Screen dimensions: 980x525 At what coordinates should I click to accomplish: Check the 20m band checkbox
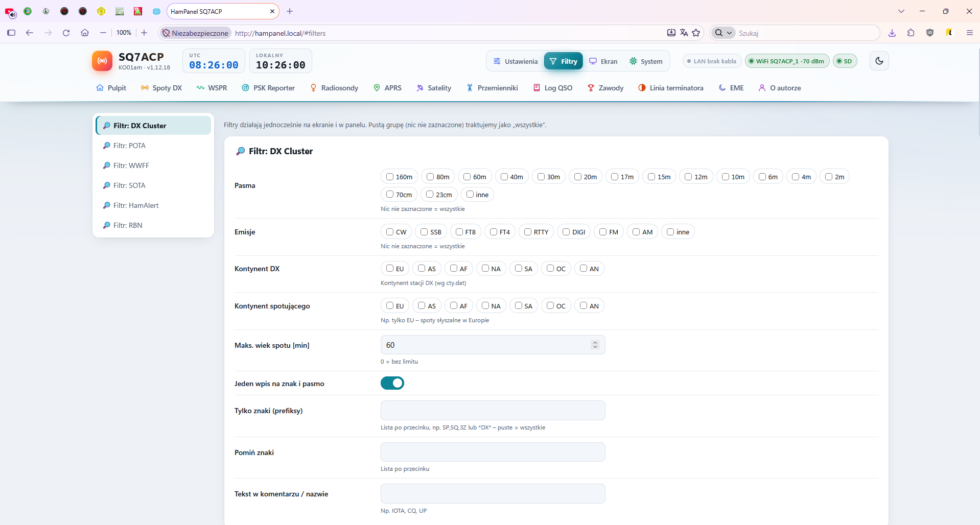click(578, 177)
